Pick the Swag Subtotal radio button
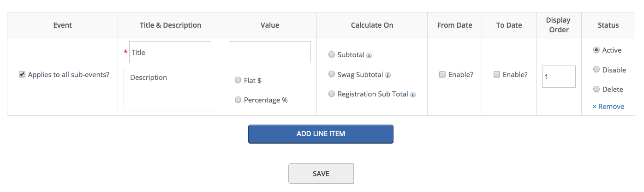 pyautogui.click(x=331, y=74)
